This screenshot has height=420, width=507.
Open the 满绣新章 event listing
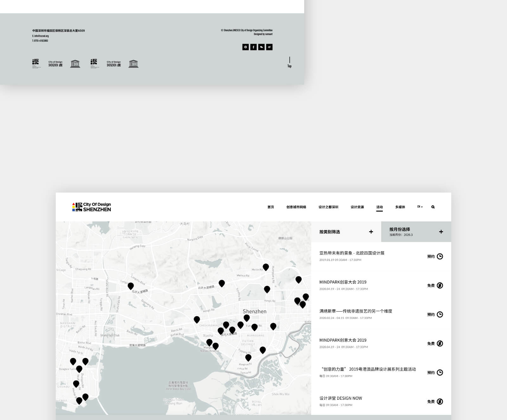pyautogui.click(x=356, y=311)
